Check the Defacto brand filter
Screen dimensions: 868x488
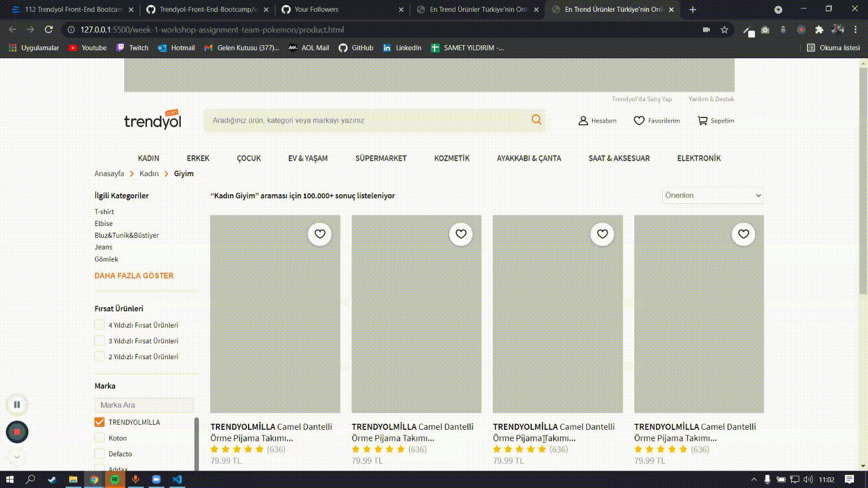coord(99,453)
